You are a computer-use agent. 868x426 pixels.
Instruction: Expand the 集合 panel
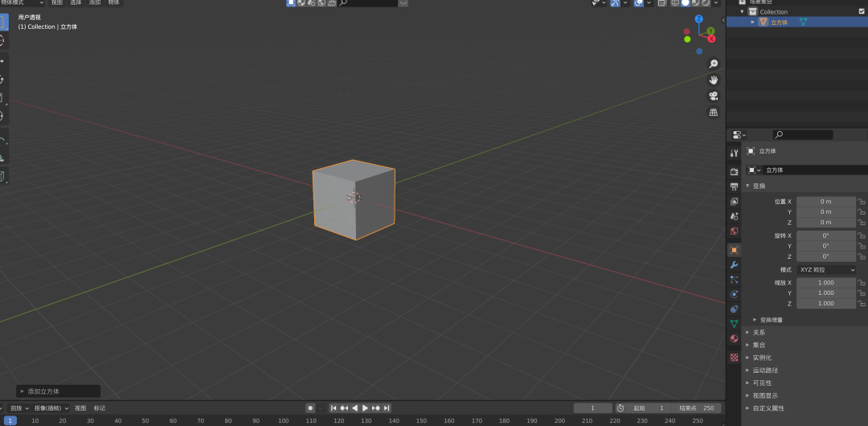(747, 345)
